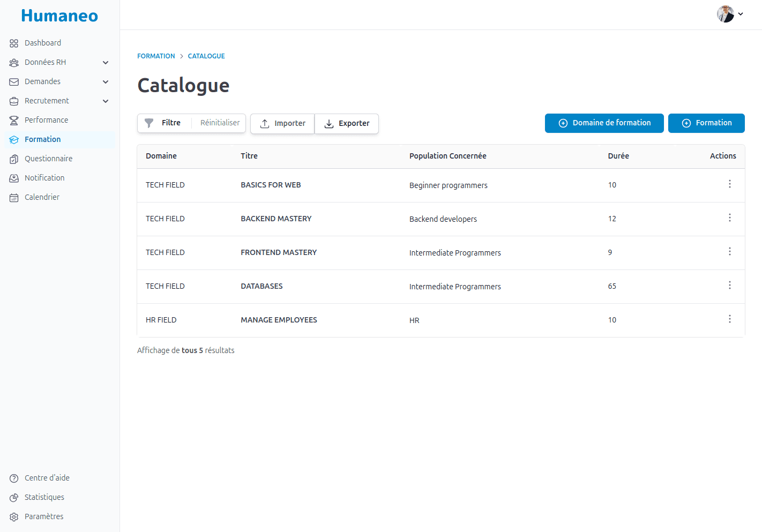The height and width of the screenshot is (532, 762).
Task: Open the Dashboard from the sidebar
Action: click(x=43, y=43)
